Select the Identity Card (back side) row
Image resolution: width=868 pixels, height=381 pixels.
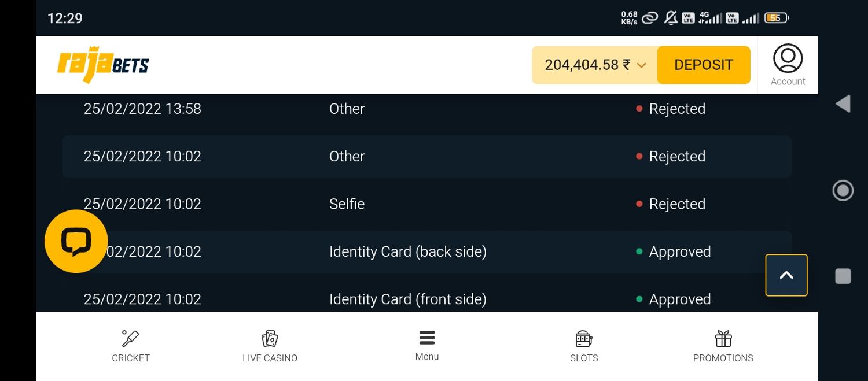(427, 251)
